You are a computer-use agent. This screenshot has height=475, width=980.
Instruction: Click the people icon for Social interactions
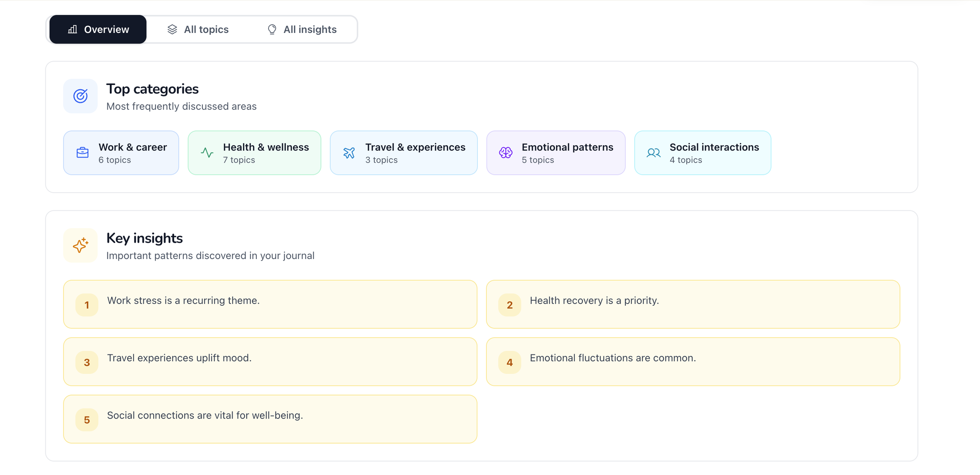tap(653, 152)
